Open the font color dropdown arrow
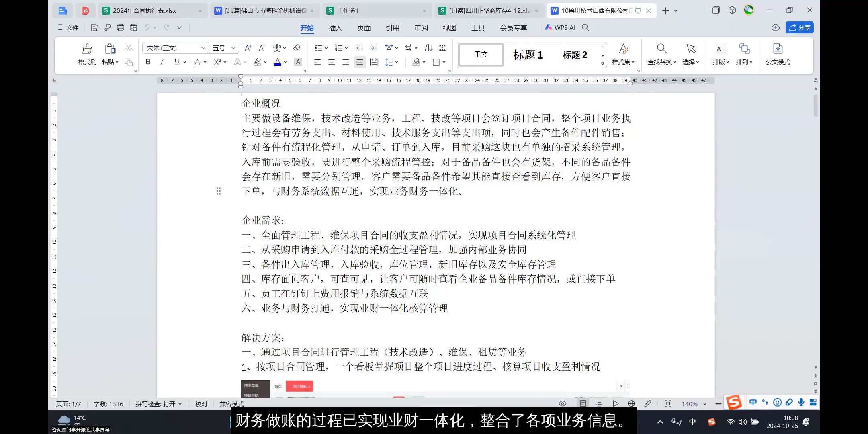Viewport: 868px width, 434px height. coord(285,62)
